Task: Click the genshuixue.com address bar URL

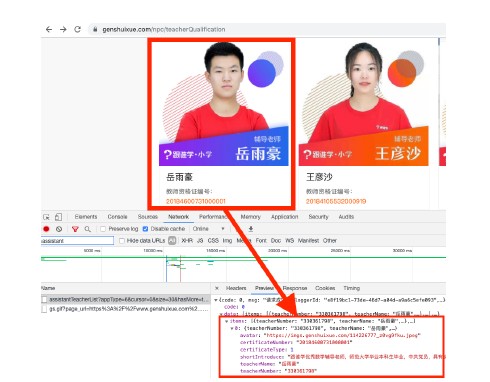Action: (x=164, y=29)
